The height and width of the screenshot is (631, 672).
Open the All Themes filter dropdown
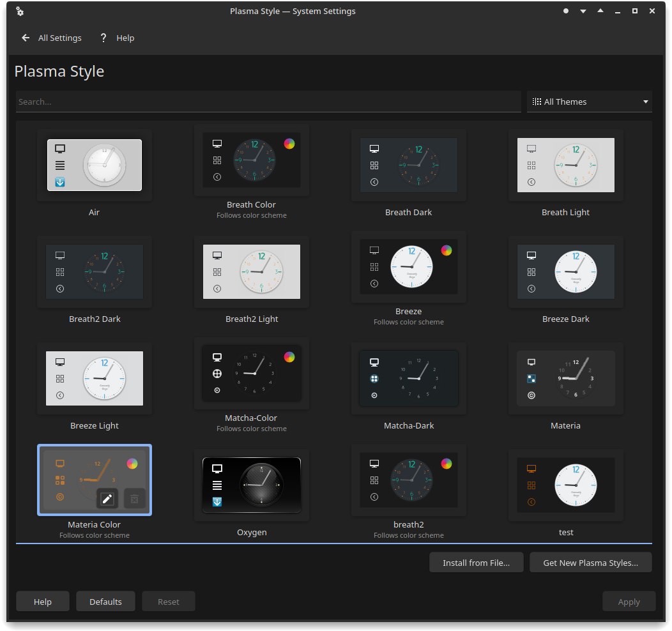590,102
